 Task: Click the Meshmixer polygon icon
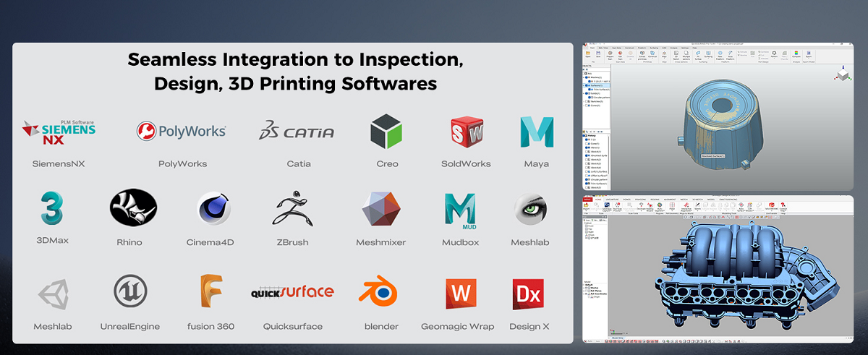tap(380, 209)
